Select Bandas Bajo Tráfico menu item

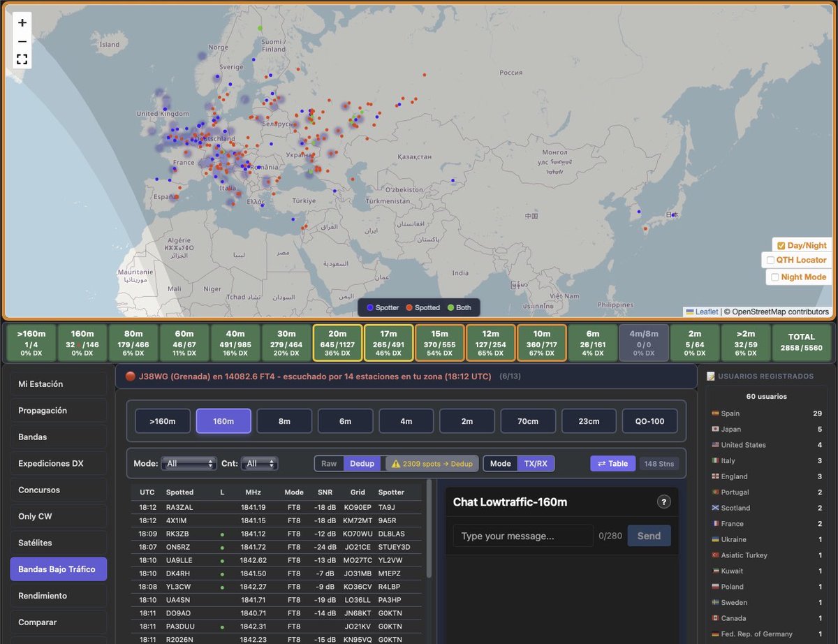point(59,569)
